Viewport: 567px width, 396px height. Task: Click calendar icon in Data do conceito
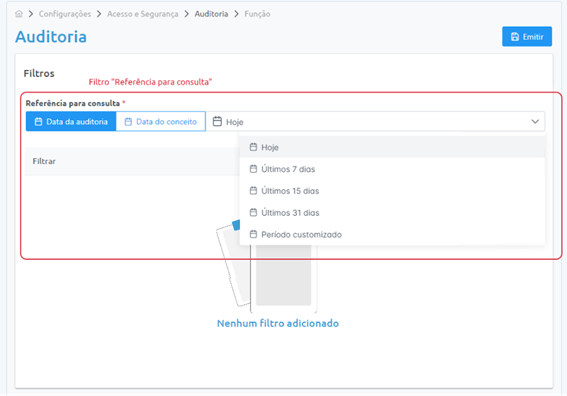click(x=128, y=122)
